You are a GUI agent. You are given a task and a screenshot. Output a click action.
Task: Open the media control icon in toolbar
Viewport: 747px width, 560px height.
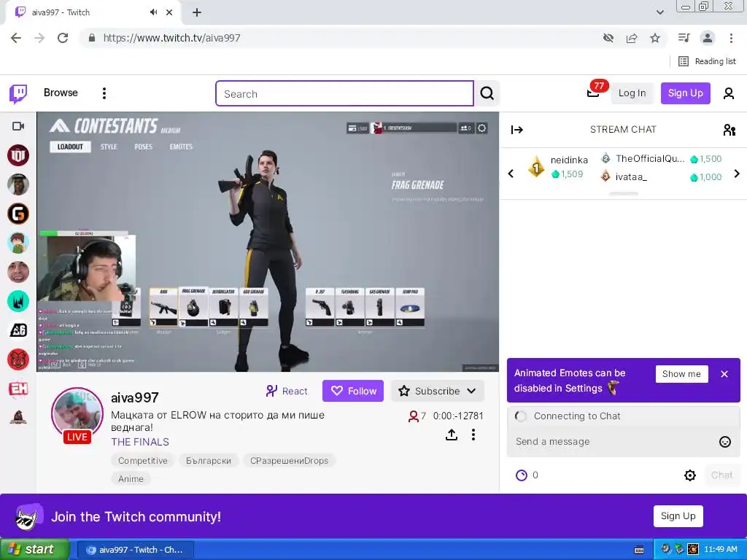pyautogui.click(x=684, y=38)
